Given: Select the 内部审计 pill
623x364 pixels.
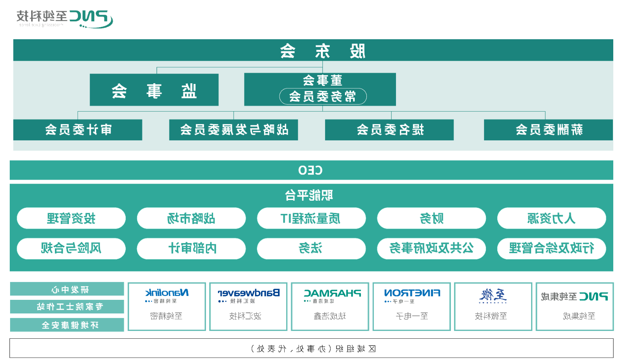Looking at the screenshot, I should click(191, 248).
